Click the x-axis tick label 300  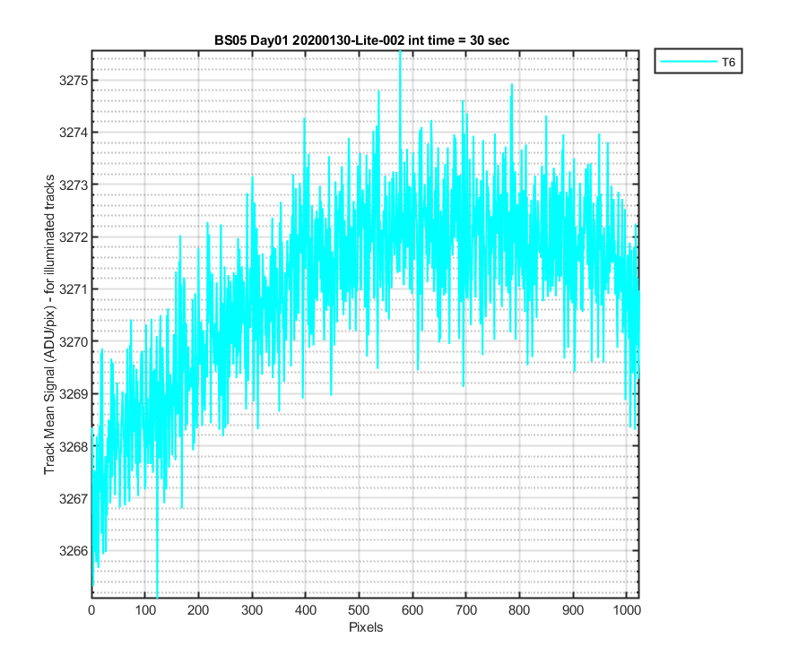point(252,610)
